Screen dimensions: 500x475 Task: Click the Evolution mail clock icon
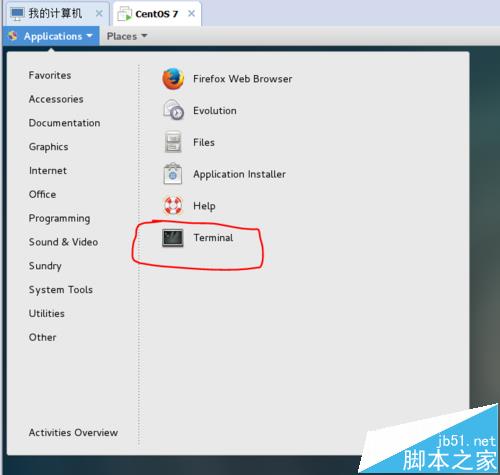(173, 110)
